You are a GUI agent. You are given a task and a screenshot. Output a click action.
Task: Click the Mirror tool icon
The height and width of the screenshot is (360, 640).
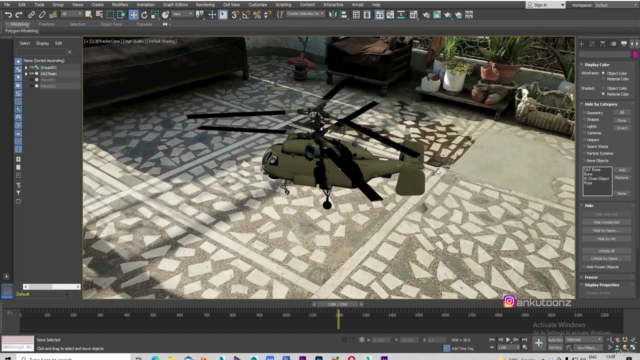point(333,15)
